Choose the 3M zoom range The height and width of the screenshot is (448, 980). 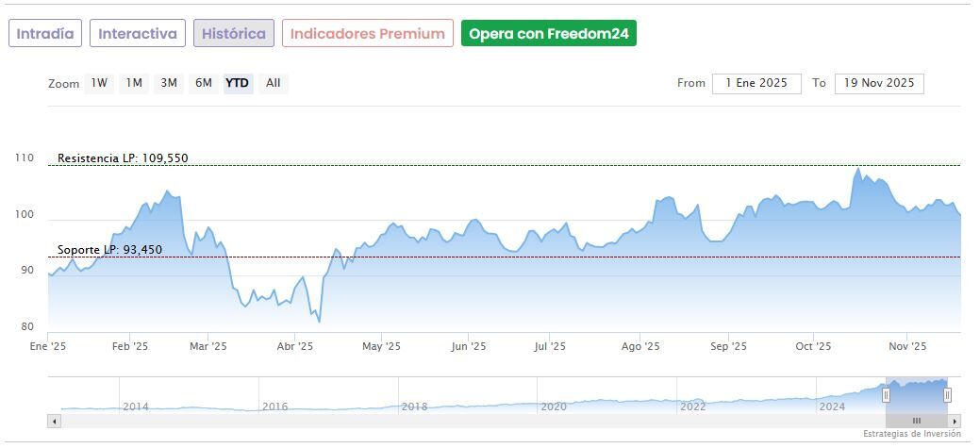169,83
